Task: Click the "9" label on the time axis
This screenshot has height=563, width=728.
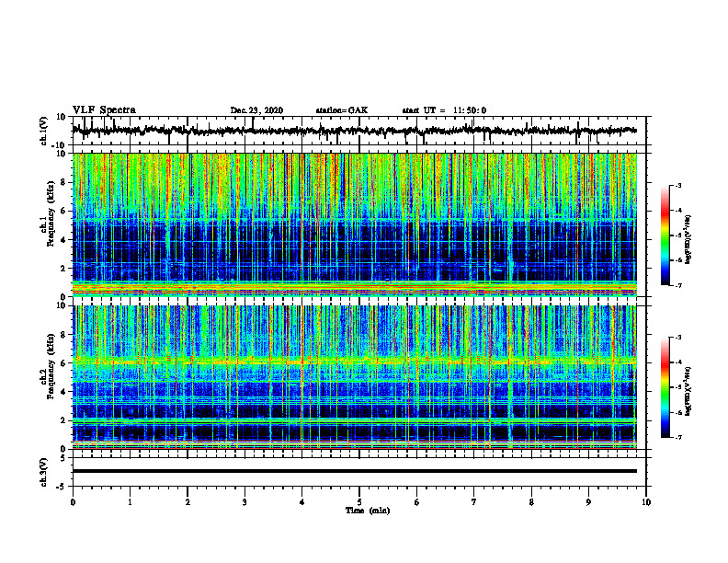Action: click(588, 502)
